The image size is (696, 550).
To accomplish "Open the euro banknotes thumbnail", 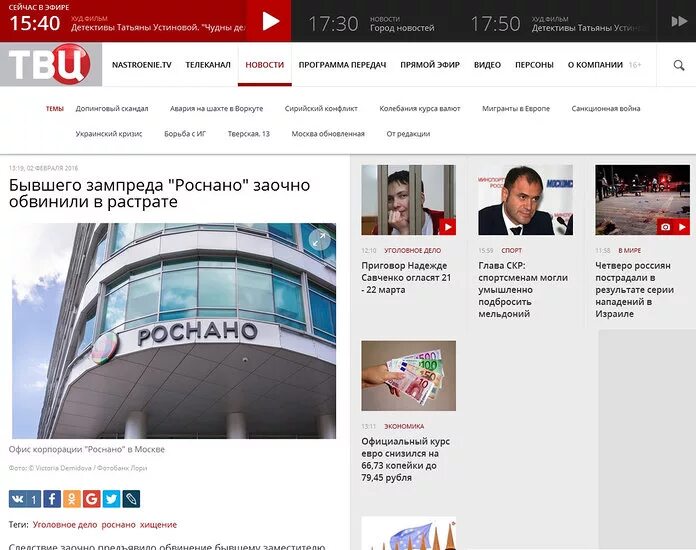I will (x=408, y=376).
